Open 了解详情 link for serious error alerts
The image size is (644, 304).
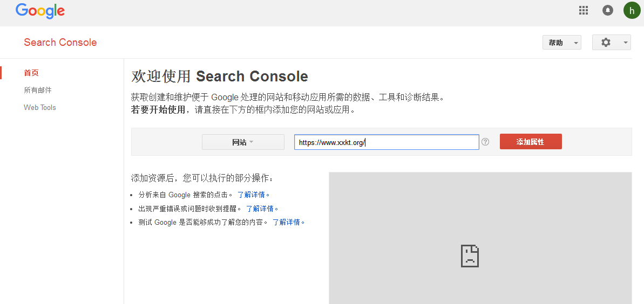262,209
